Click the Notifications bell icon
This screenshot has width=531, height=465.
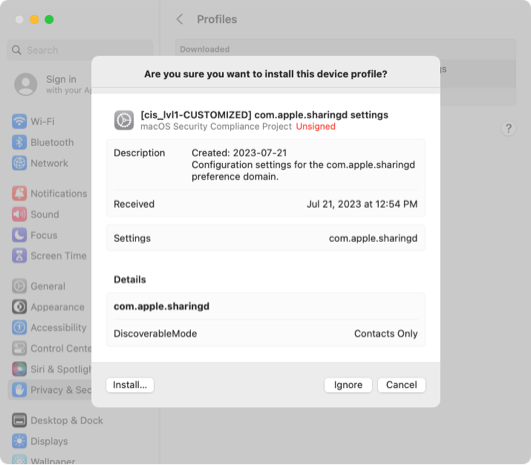[x=19, y=193]
